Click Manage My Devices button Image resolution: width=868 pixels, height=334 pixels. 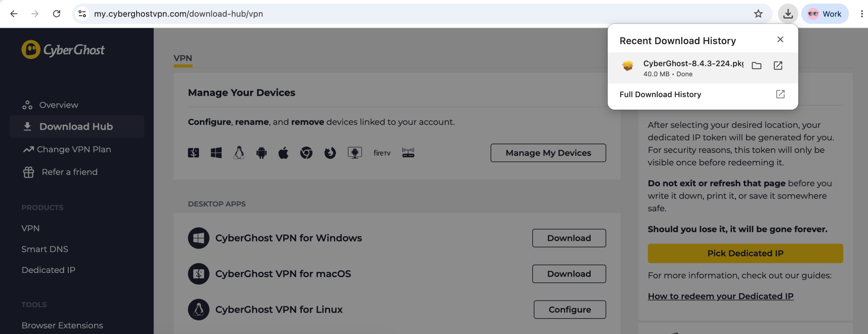(x=548, y=153)
